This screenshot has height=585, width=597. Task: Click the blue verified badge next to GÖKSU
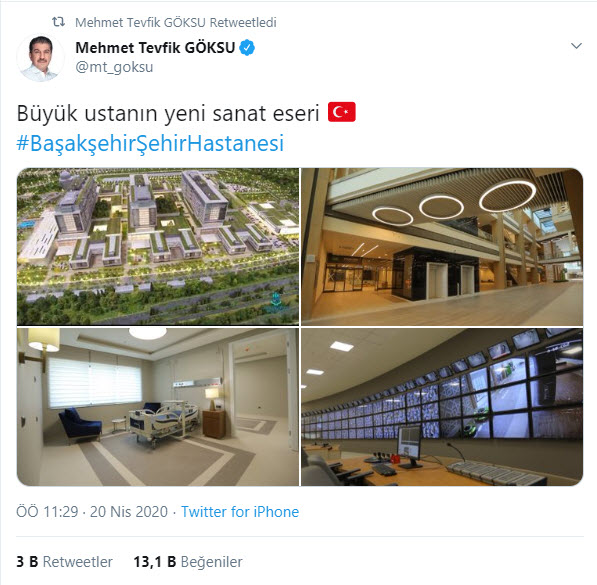tap(247, 48)
